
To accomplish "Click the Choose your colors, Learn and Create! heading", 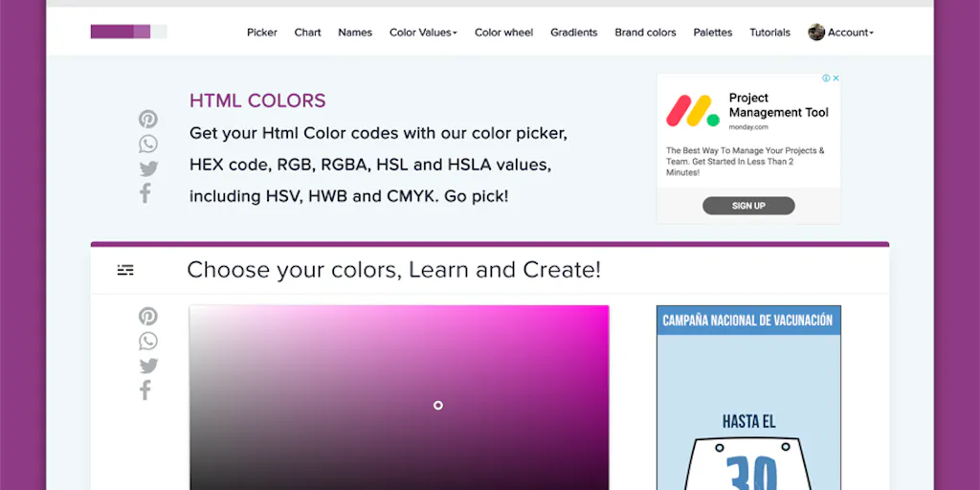I will 393,270.
